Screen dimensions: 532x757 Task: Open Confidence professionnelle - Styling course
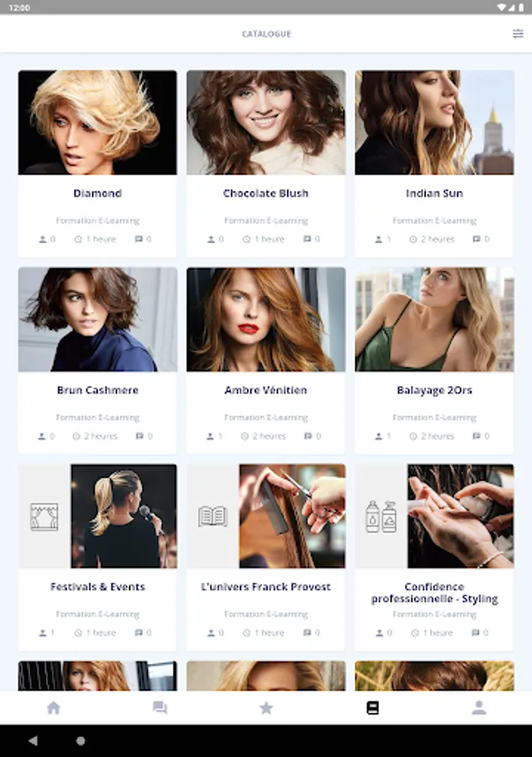click(x=435, y=557)
